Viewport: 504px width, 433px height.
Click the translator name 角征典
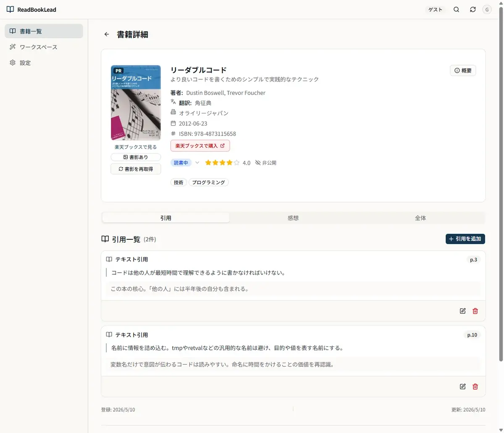[203, 103]
